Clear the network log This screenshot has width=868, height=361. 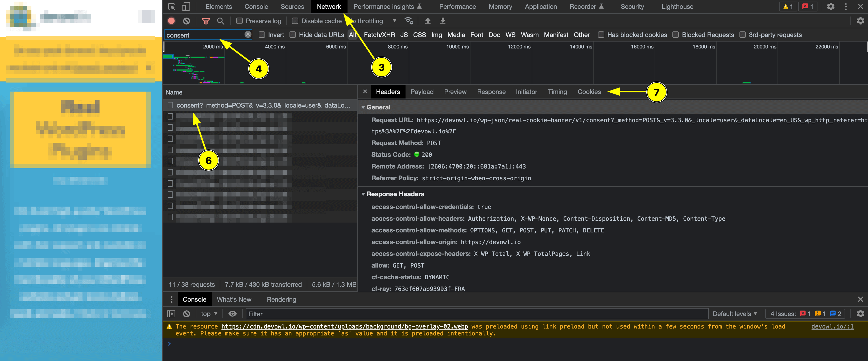[x=186, y=21]
